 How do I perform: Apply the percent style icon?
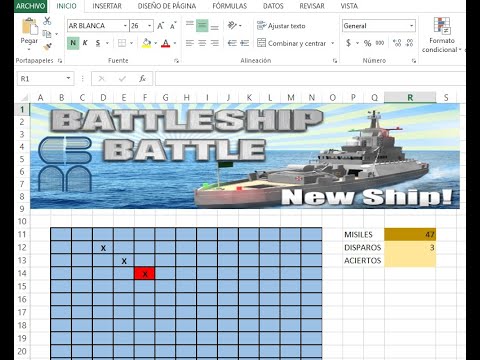[x=367, y=43]
